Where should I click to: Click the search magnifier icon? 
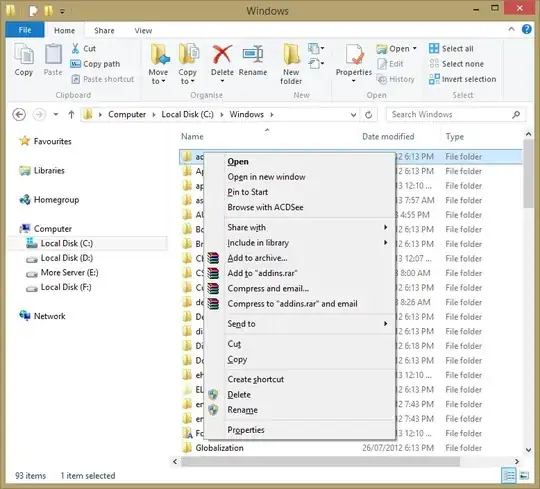tap(516, 114)
